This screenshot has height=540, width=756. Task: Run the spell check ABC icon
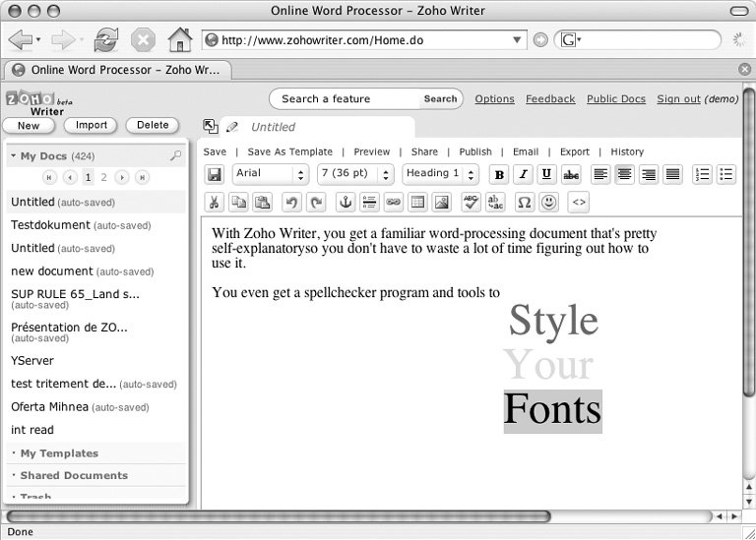coord(471,202)
